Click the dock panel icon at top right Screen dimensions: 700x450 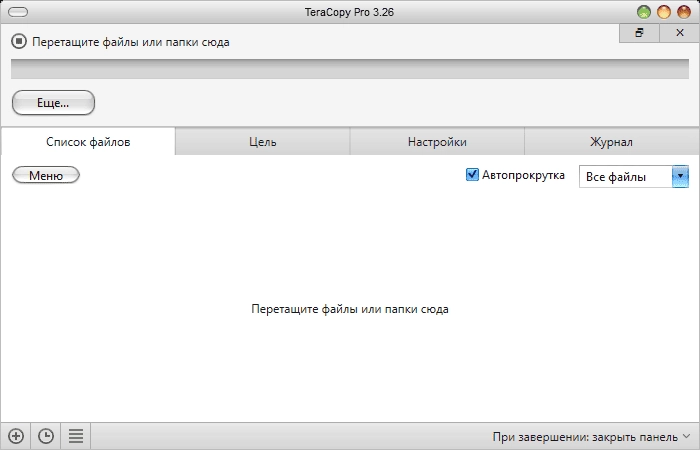coord(639,33)
